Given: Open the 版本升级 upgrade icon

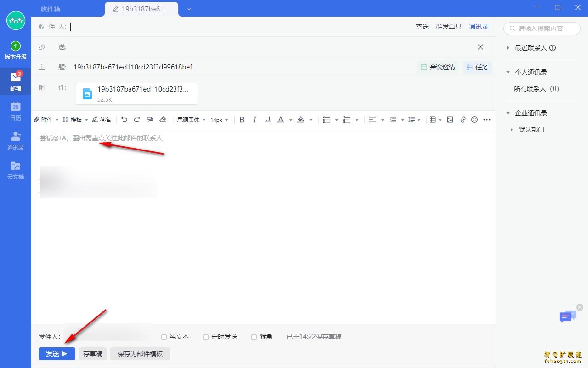Looking at the screenshot, I should [x=16, y=51].
